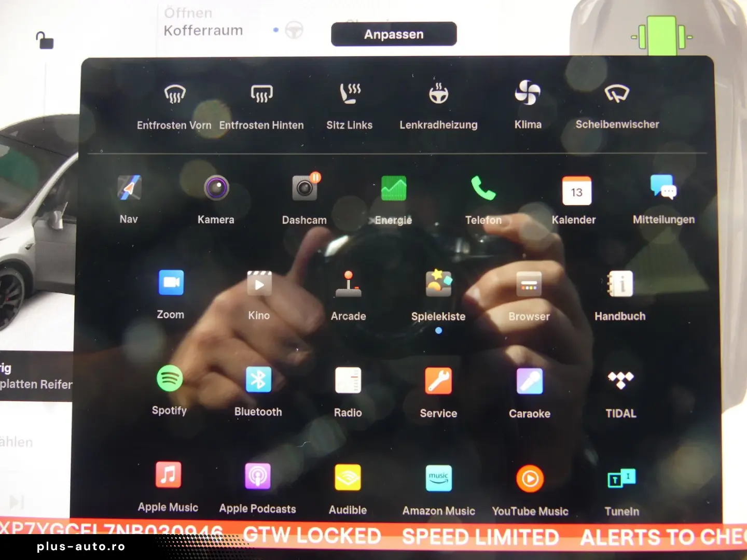Open Mitteilungen messages app
Screen dimensions: 747x560
pyautogui.click(x=663, y=187)
